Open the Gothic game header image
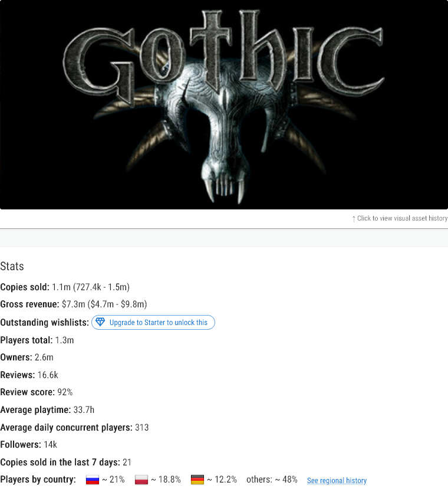 pyautogui.click(x=224, y=104)
